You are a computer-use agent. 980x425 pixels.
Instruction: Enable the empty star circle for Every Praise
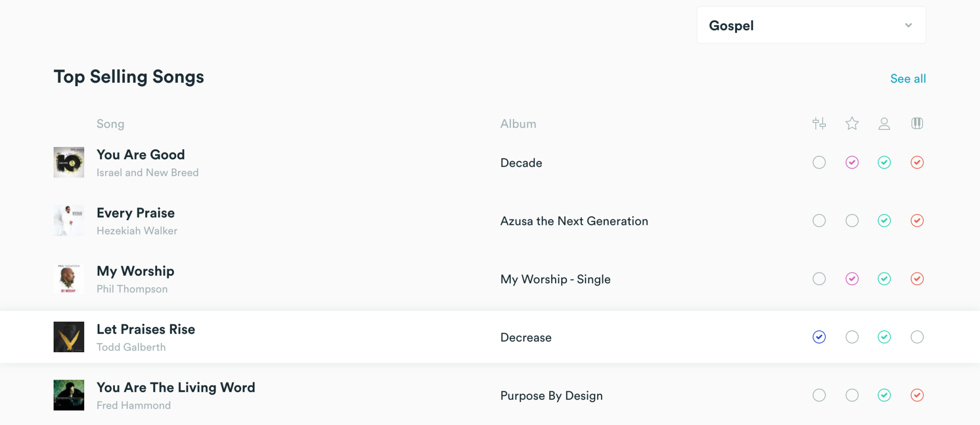[x=852, y=221]
